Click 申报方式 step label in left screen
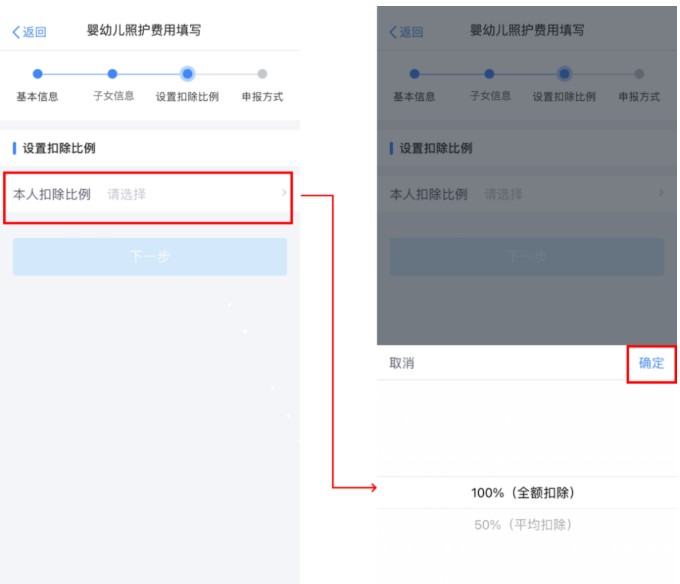 point(262,96)
